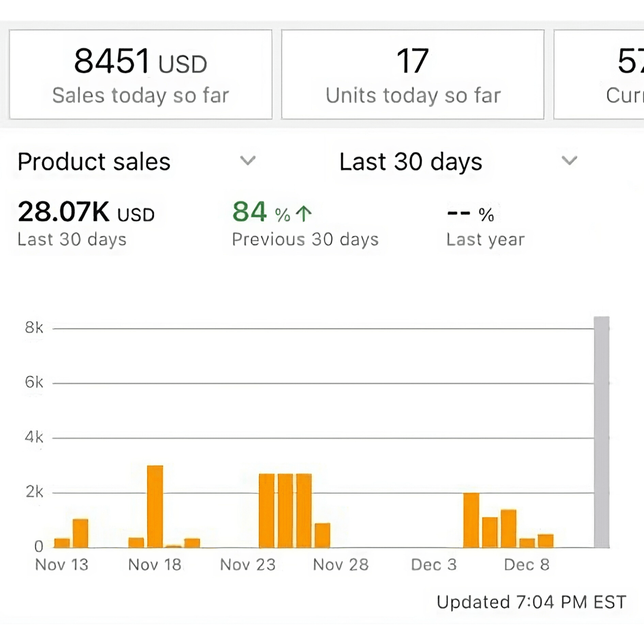This screenshot has width=644, height=644.
Task: Click the orange bar reaching 2k in December
Action: [471, 520]
